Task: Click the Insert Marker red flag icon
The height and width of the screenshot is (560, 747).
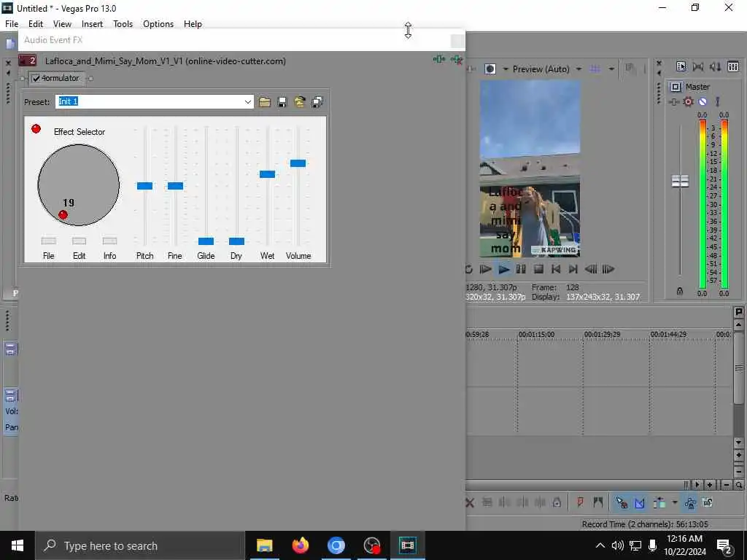Action: tap(580, 502)
